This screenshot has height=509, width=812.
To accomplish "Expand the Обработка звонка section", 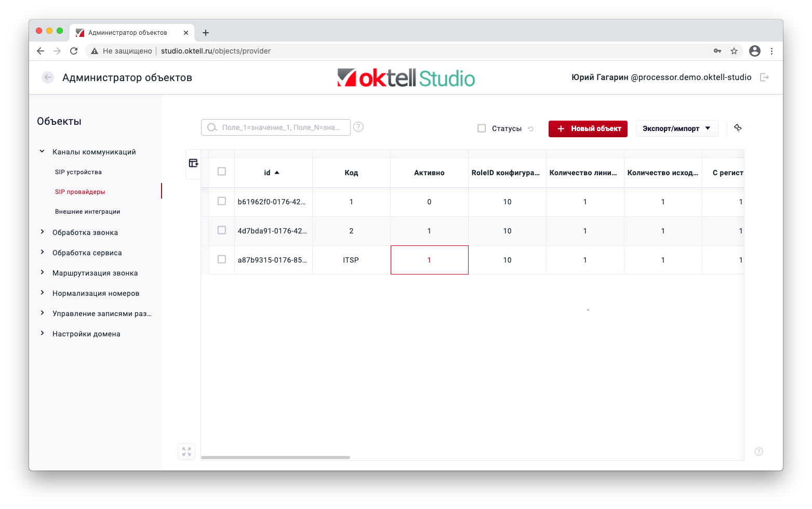I will 42,232.
